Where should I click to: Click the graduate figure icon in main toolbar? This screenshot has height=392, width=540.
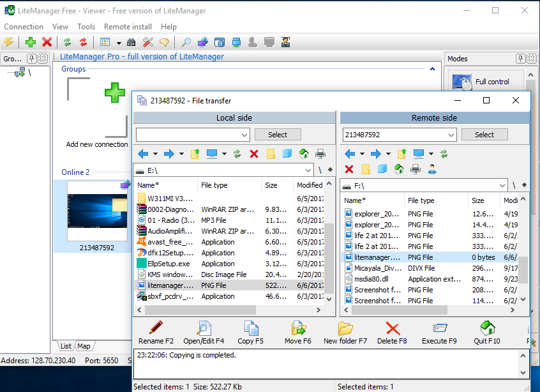285,42
